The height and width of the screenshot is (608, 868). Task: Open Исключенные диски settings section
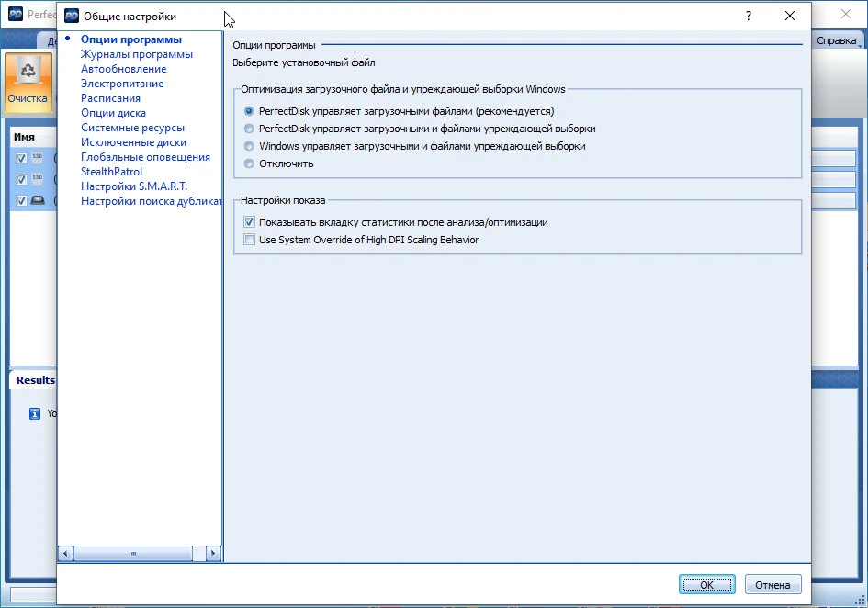[133, 142]
